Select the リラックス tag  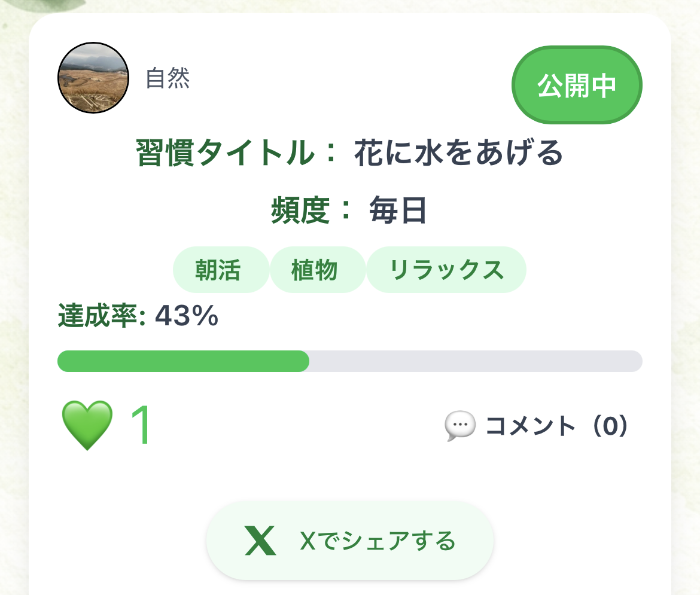[446, 270]
